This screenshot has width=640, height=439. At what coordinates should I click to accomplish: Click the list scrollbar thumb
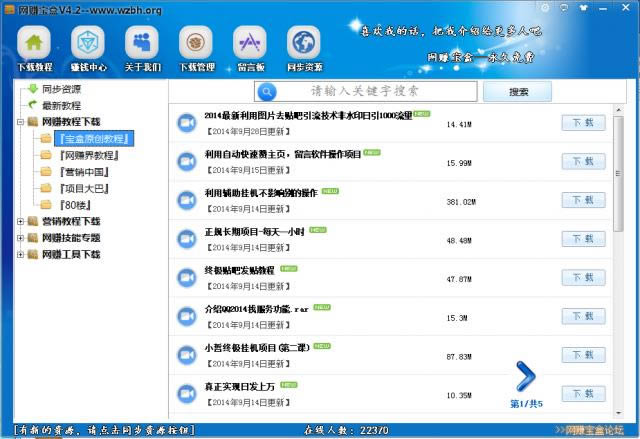point(618,174)
